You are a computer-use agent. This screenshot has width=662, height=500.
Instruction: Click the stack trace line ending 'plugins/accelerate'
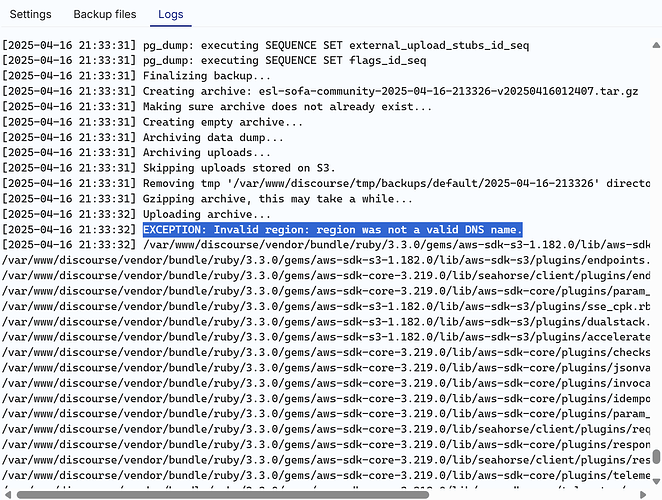[326, 337]
